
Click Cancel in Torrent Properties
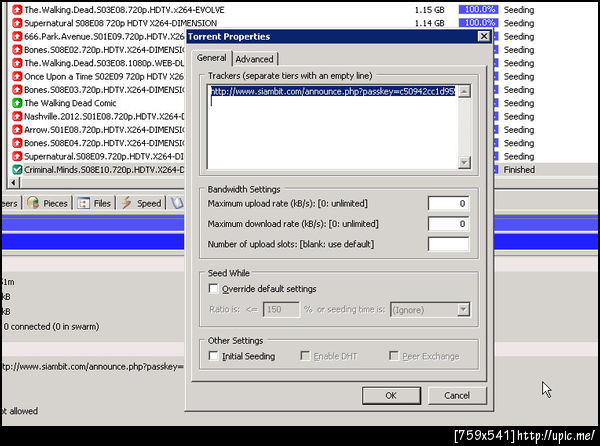457,396
